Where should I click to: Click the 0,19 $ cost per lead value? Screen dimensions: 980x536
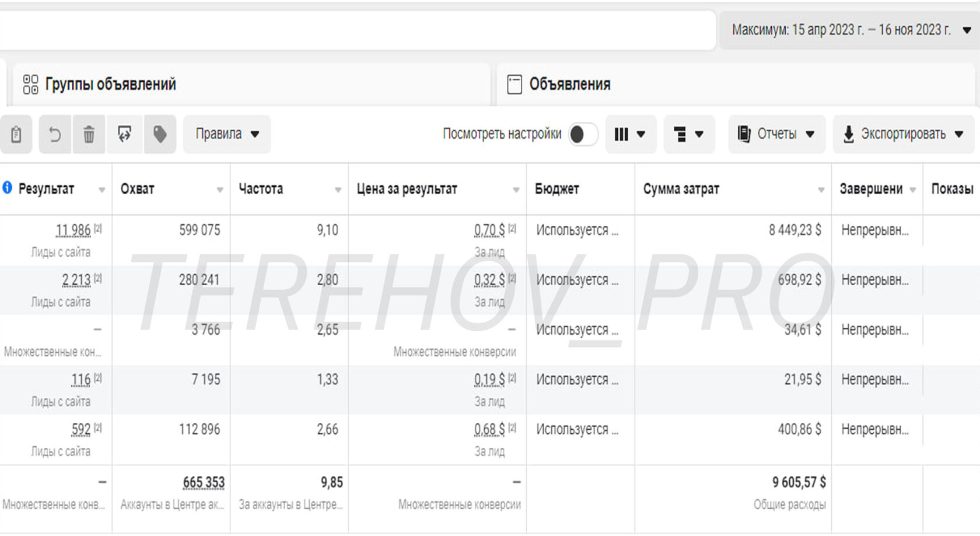click(489, 380)
